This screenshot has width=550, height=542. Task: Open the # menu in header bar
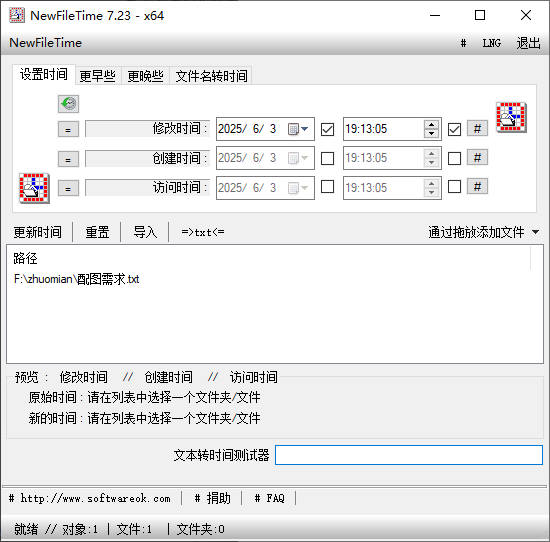click(x=463, y=43)
